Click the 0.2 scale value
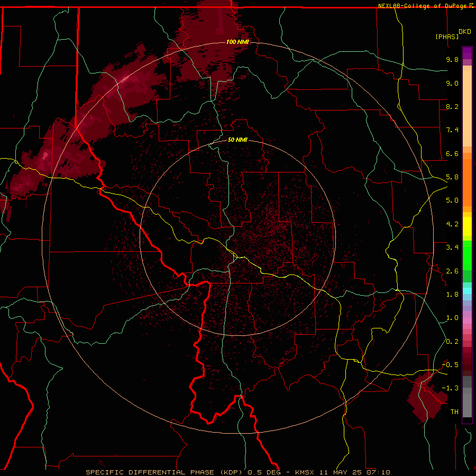This screenshot has height=476, width=476. pos(452,342)
